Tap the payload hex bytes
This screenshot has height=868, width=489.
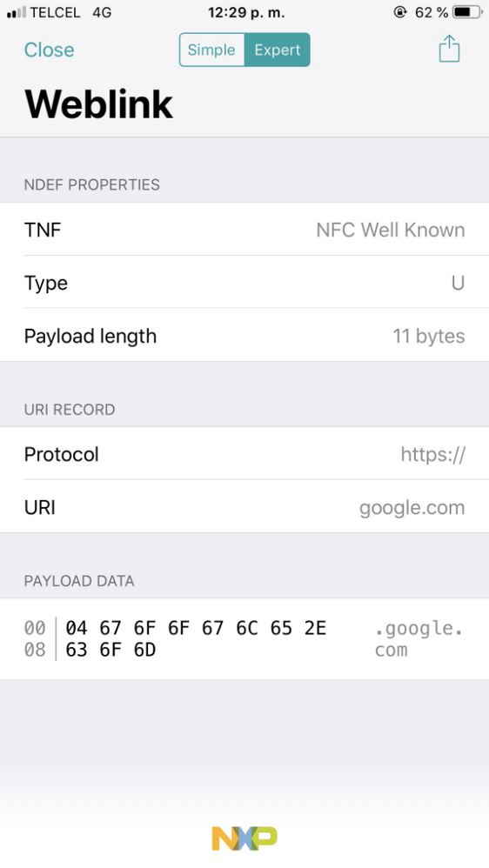pyautogui.click(x=196, y=638)
